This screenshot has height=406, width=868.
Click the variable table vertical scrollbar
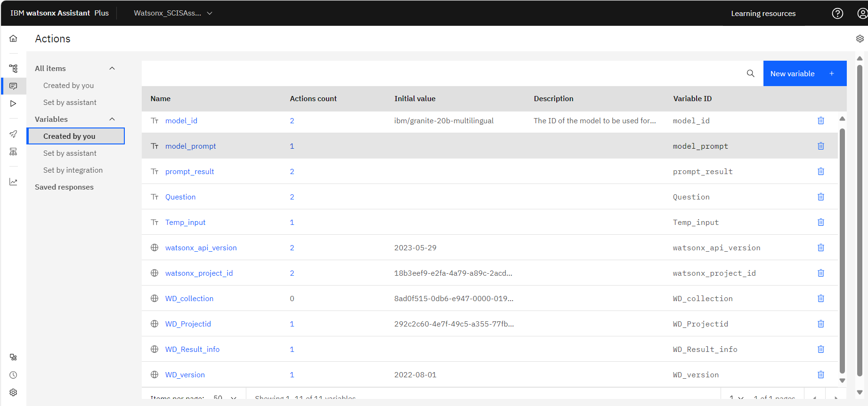pyautogui.click(x=842, y=249)
